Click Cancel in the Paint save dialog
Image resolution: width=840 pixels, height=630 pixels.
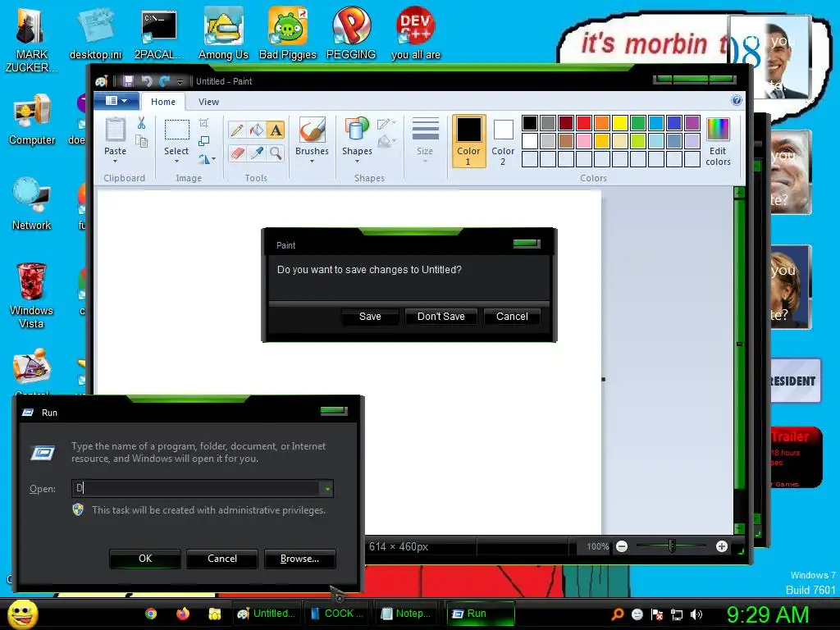(x=512, y=316)
